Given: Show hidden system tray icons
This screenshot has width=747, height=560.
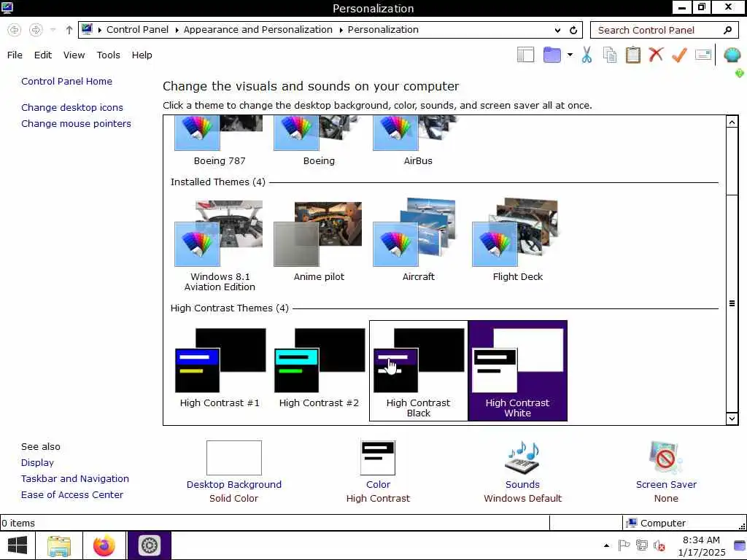Looking at the screenshot, I should click(606, 545).
